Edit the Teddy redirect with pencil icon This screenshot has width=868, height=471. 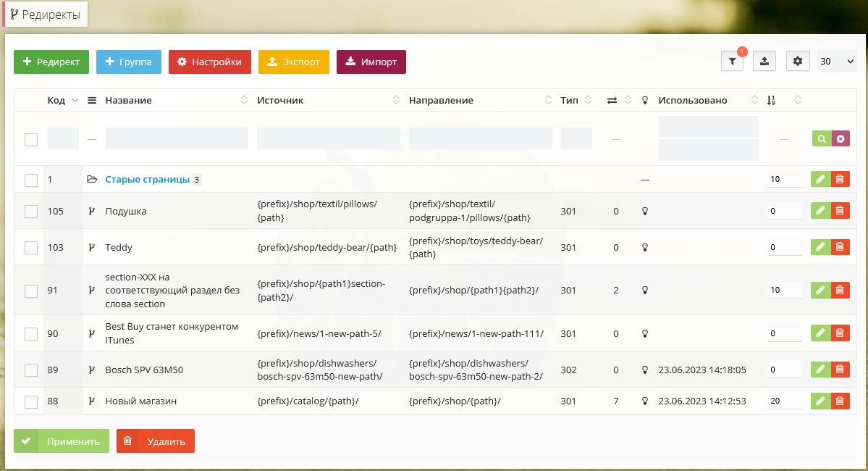tap(820, 247)
